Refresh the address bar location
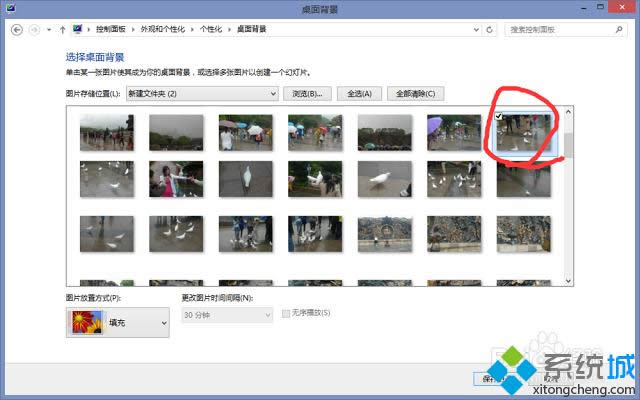The width and height of the screenshot is (640, 400). (489, 30)
